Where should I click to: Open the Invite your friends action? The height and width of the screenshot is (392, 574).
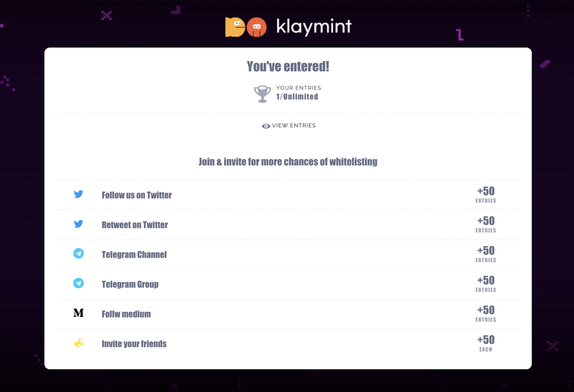[x=288, y=344]
